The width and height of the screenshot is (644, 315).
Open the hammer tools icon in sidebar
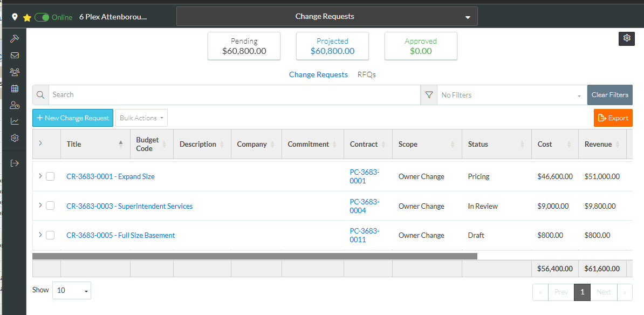click(15, 39)
